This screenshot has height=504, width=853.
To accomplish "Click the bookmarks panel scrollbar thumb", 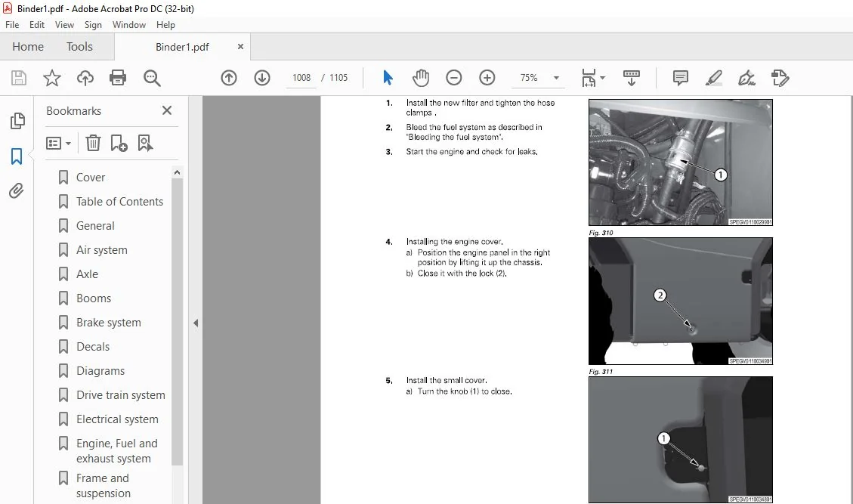I will (177, 322).
